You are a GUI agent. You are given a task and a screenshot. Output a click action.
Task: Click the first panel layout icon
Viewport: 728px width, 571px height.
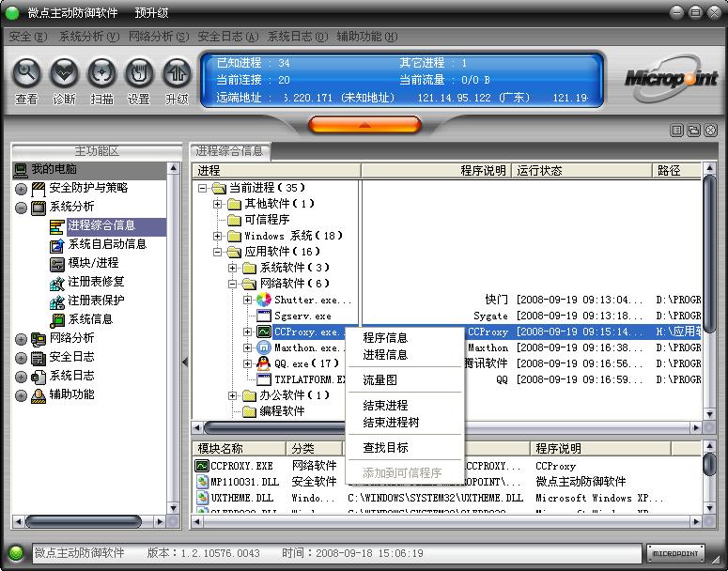pyautogui.click(x=677, y=131)
